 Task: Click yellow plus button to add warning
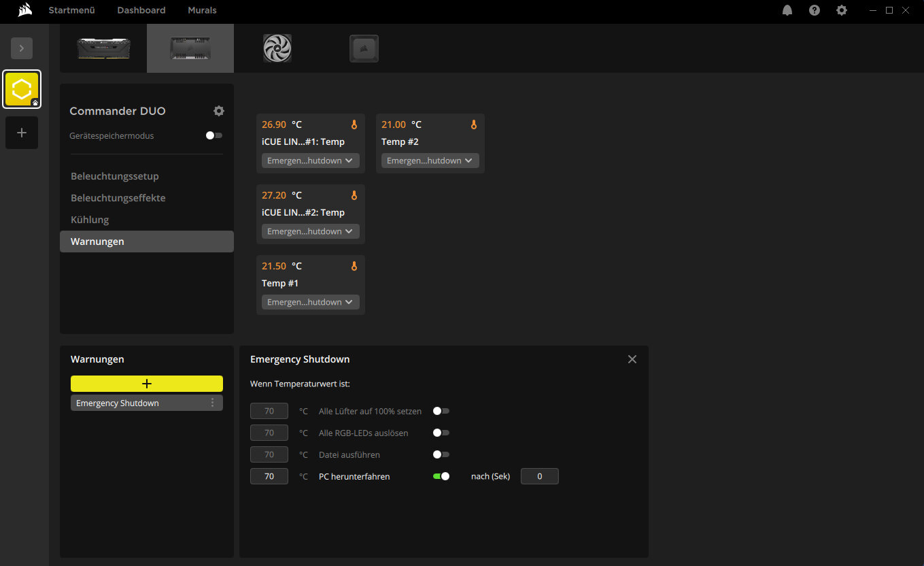click(147, 384)
